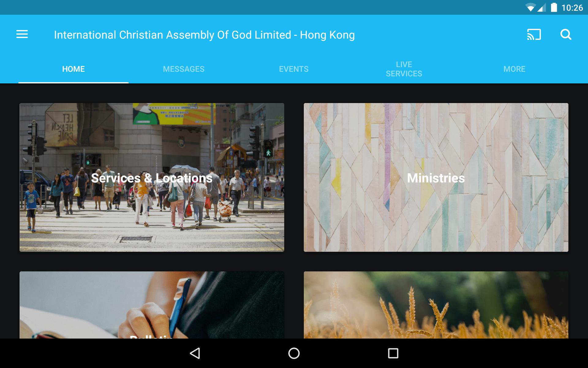Tap the cellular signal indicator
This screenshot has width=588, height=368.
click(x=541, y=8)
